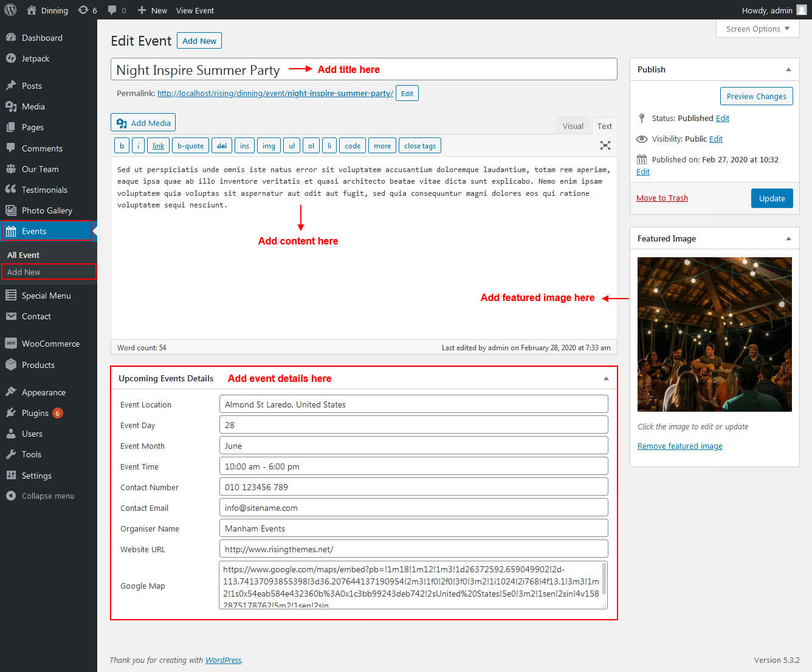Collapse the admin sidebar menu
This screenshot has width=812, height=672.
47,496
